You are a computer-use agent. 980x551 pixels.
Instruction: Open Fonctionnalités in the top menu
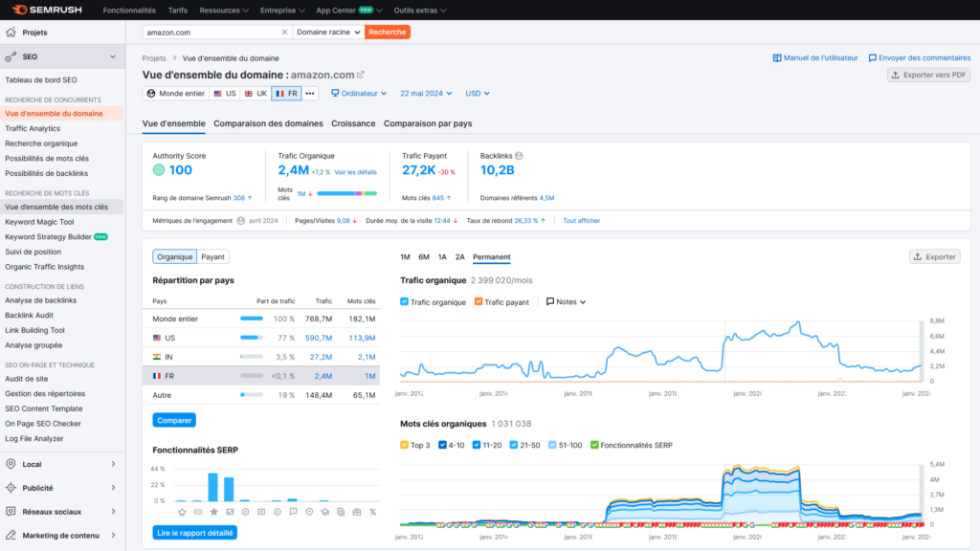point(129,10)
